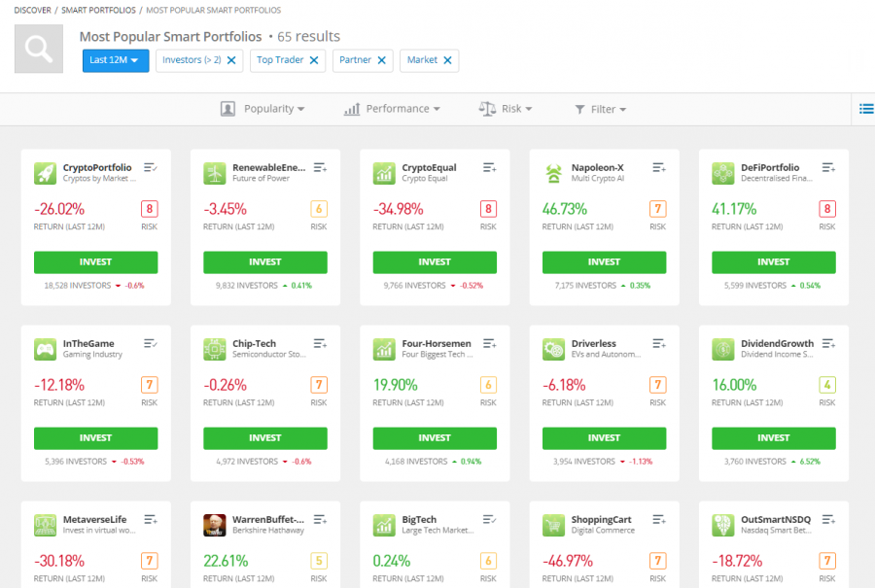Toggle watchlist for CryptoPortfolio
This screenshot has height=588, width=875.
151,167
